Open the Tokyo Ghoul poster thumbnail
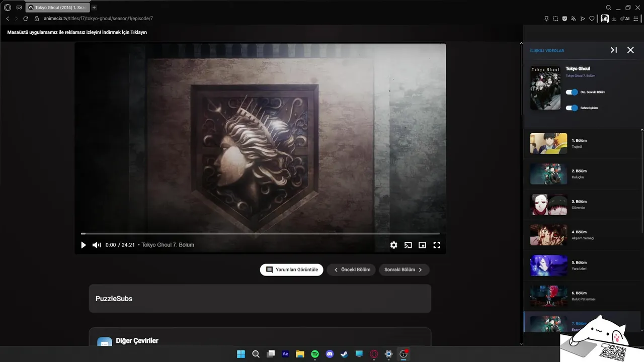644x362 pixels. coord(545,87)
